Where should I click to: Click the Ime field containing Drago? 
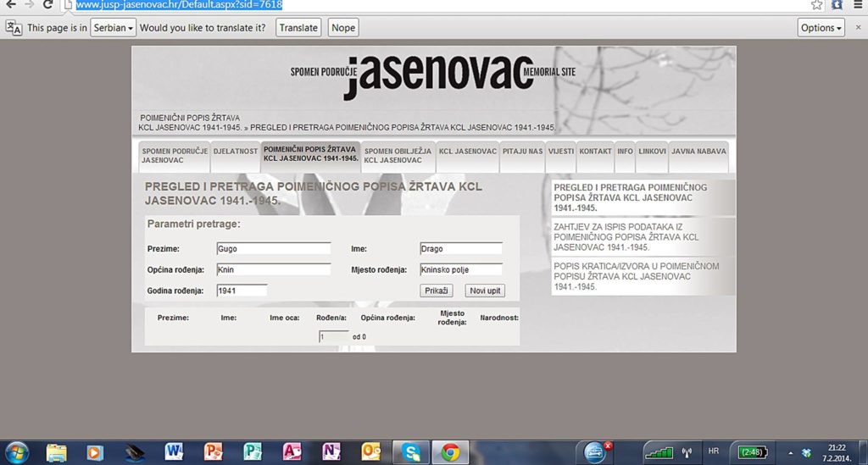pos(461,249)
